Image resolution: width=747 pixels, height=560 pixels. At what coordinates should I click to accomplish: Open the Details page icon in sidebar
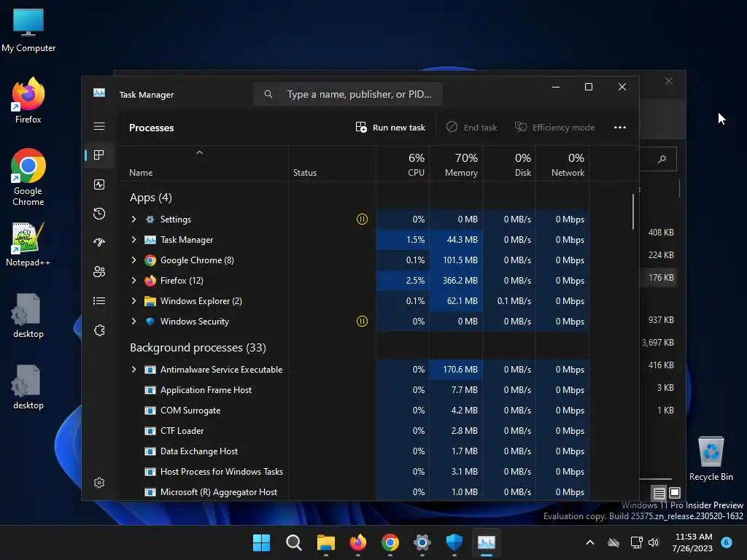(99, 300)
